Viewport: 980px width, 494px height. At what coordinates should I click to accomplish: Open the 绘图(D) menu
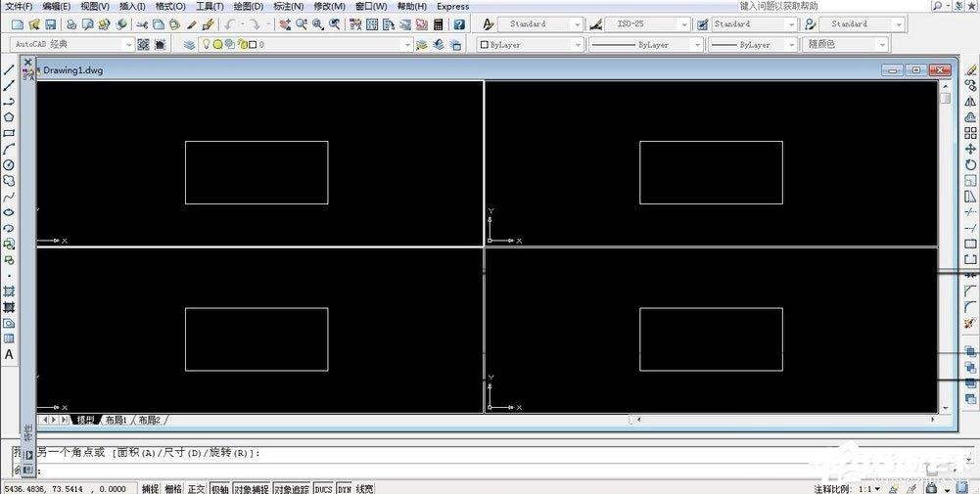coord(249,6)
